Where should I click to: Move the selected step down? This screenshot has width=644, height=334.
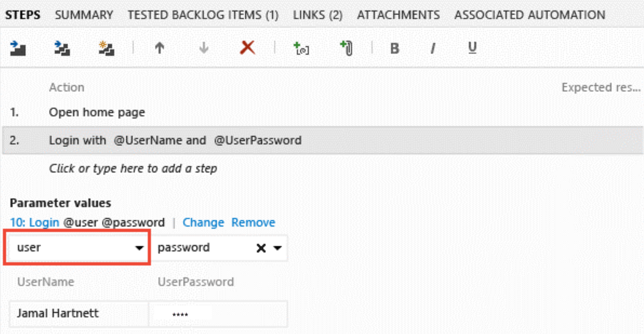203,48
